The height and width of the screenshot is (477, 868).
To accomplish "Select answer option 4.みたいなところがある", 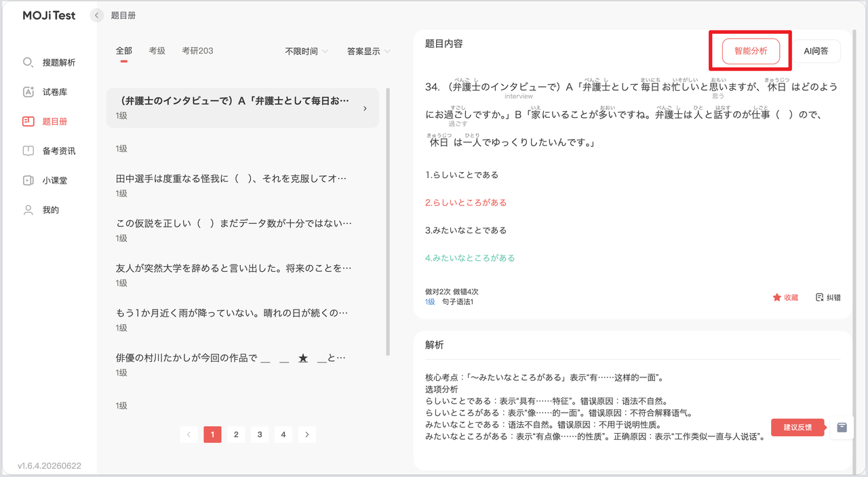I will [x=470, y=258].
